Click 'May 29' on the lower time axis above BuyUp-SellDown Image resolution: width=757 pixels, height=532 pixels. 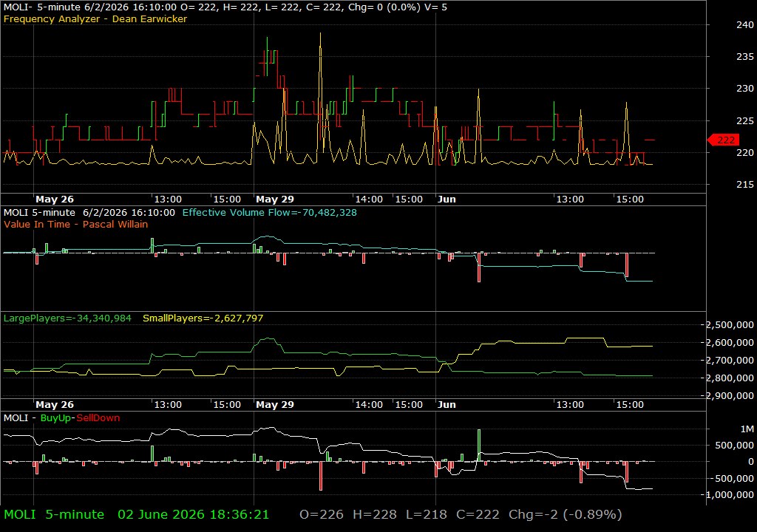point(275,405)
